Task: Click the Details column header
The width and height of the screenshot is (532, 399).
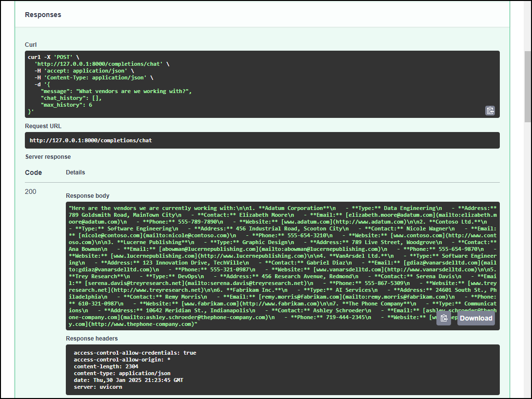Action: (75, 172)
